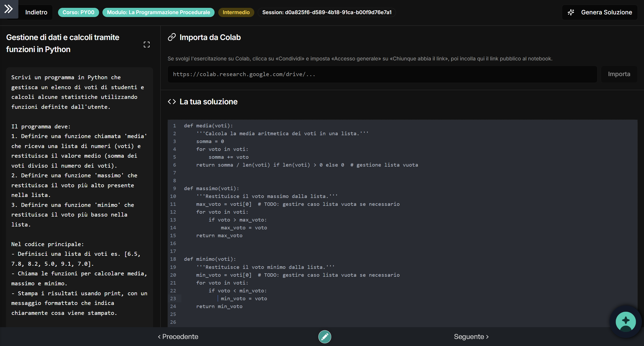Screen dimensions: 644x346
Task: Click 'Nel codice principale:' in description
Action: (x=48, y=244)
